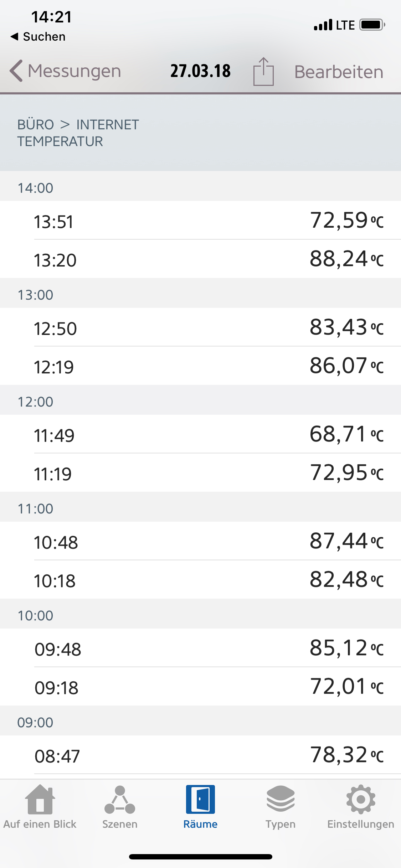Open Einstellungen gear icon
Image resolution: width=401 pixels, height=868 pixels.
(x=361, y=800)
